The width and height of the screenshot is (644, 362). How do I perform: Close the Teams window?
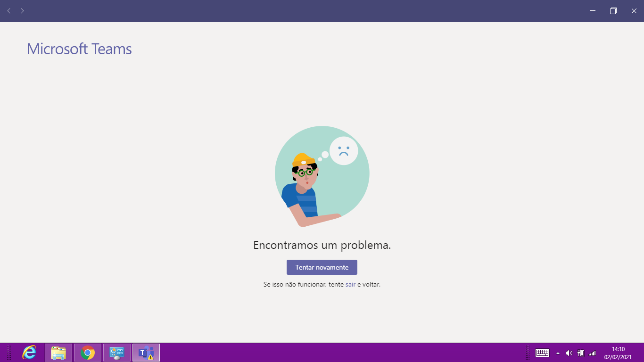click(x=634, y=11)
